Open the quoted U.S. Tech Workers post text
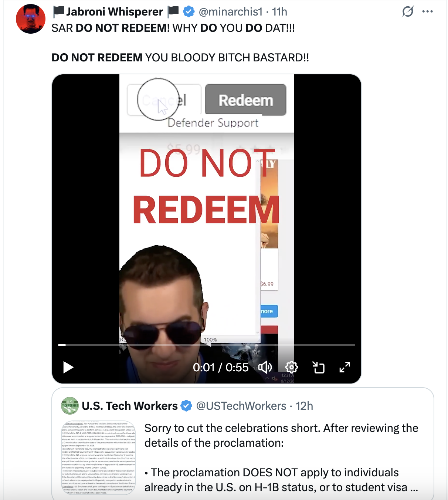 (281, 457)
